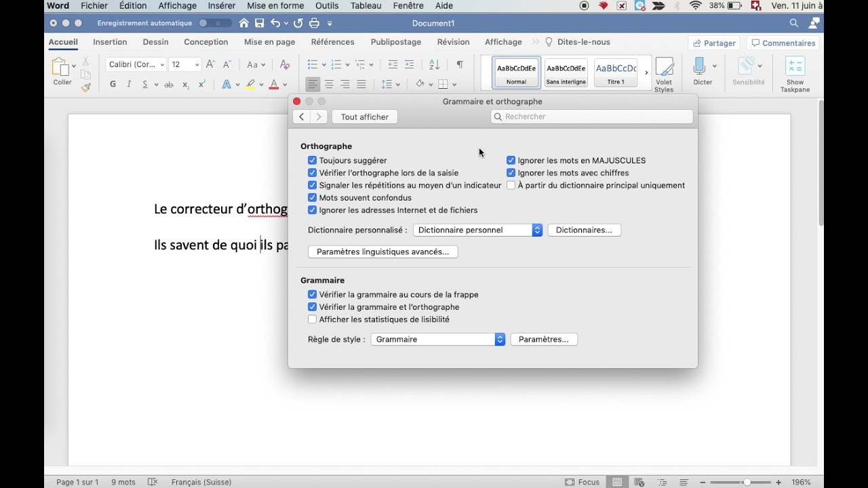Apply italic formatting
868x488 pixels.
[129, 85]
